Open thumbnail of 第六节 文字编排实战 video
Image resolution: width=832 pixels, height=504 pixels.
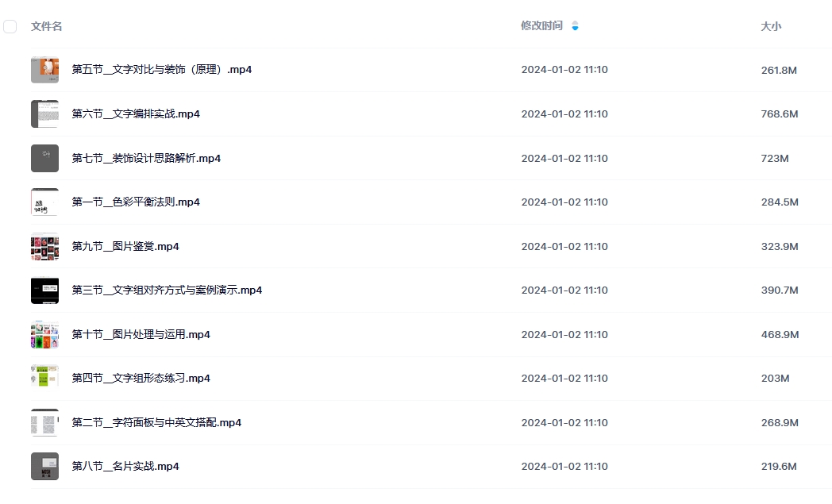tap(45, 114)
